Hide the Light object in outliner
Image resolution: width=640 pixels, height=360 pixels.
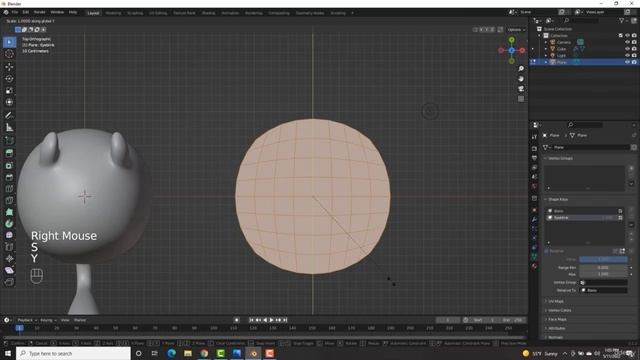[x=627, y=55]
